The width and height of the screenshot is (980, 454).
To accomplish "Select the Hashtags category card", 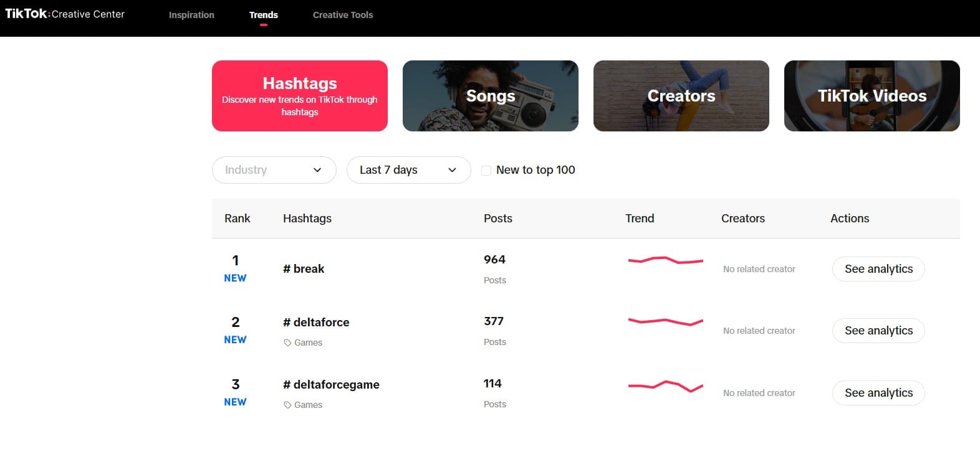I will [300, 96].
